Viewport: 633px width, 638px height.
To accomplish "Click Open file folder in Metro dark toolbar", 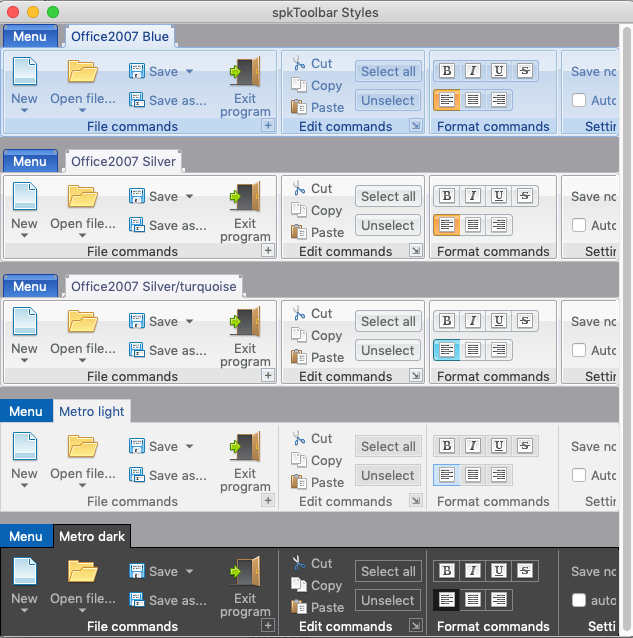I will (83, 571).
